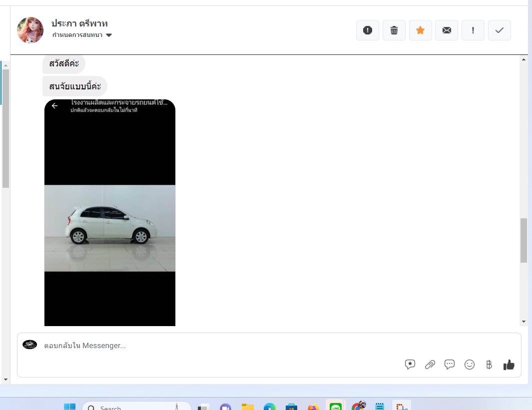Open the purple video chat taskbar app
The image size is (532, 410).
tap(225, 407)
